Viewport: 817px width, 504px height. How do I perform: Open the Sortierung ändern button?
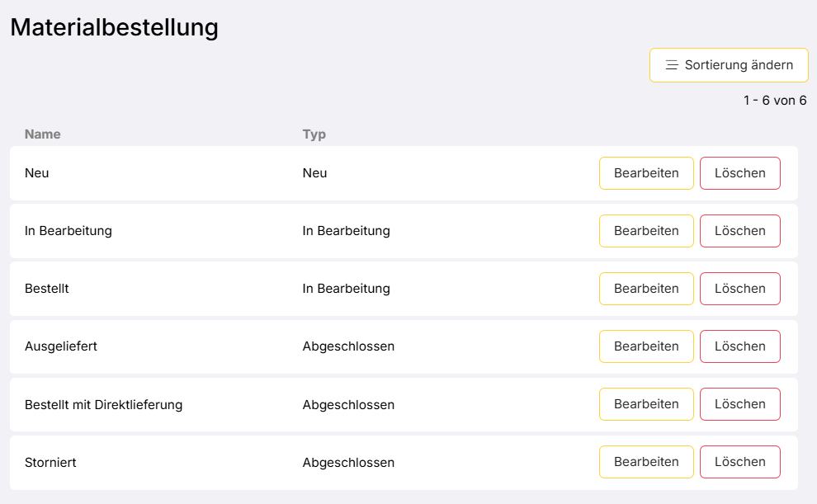(x=729, y=65)
